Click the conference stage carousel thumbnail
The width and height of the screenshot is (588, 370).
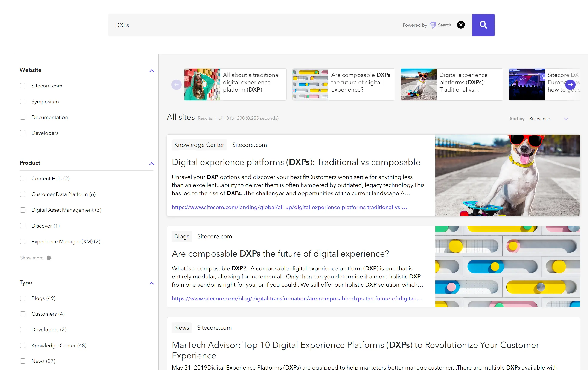click(527, 84)
